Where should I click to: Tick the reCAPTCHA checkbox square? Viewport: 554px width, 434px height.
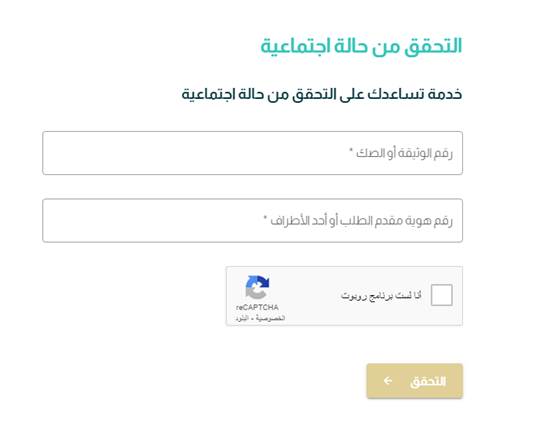[x=442, y=295]
